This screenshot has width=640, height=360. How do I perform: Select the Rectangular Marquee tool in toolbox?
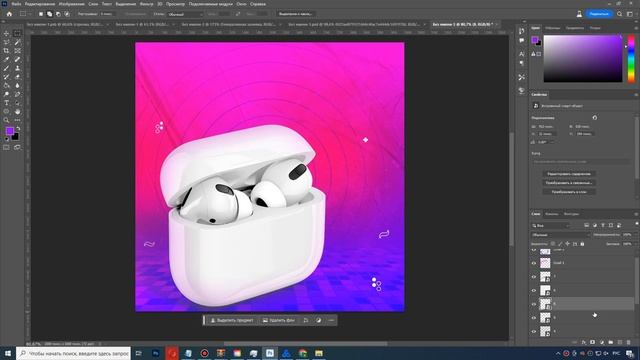click(17, 33)
